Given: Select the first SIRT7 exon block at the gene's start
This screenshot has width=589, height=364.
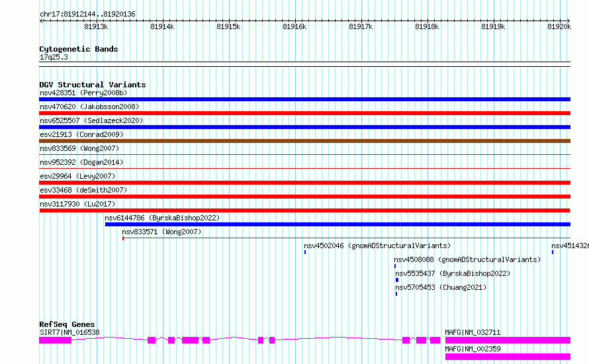Looking at the screenshot, I should tap(55, 340).
